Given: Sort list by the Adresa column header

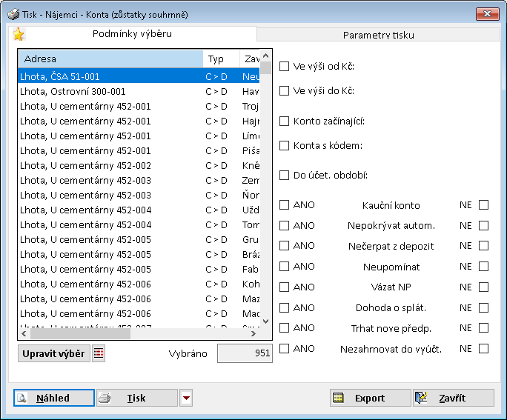Looking at the screenshot, I should pyautogui.click(x=110, y=59).
